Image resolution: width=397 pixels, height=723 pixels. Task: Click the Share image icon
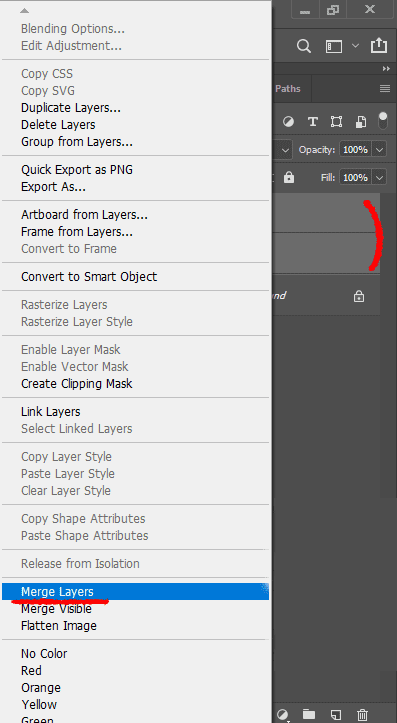(379, 45)
